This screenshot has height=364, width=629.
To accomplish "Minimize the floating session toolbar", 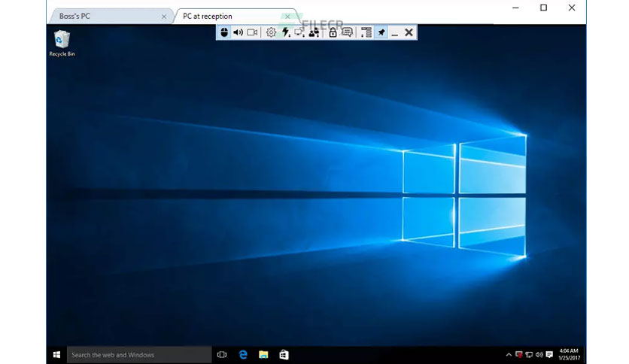I will pyautogui.click(x=395, y=33).
